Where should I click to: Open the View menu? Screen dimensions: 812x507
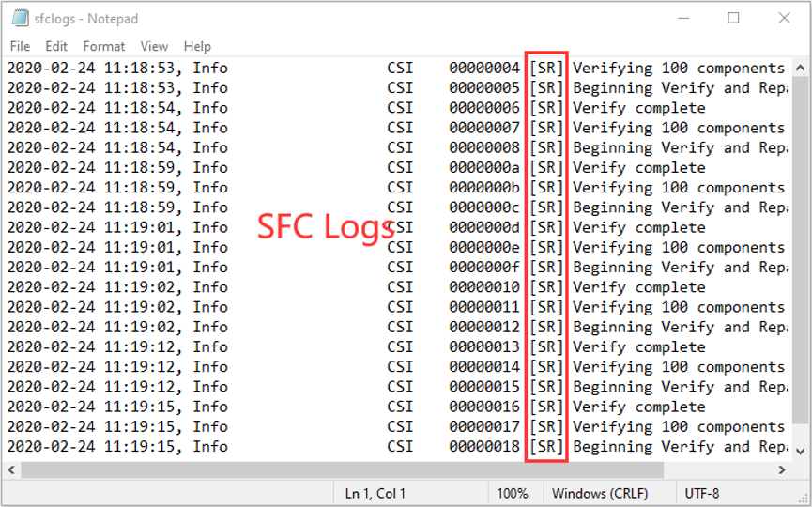tap(154, 46)
